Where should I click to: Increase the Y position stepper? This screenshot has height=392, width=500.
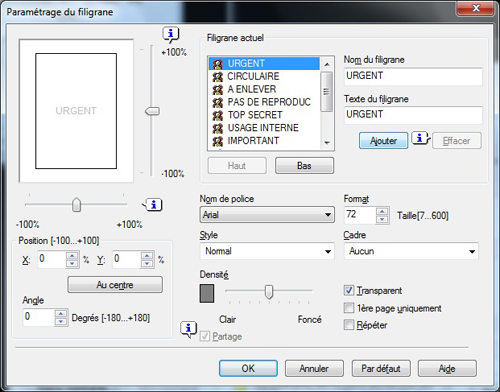pyautogui.click(x=147, y=256)
